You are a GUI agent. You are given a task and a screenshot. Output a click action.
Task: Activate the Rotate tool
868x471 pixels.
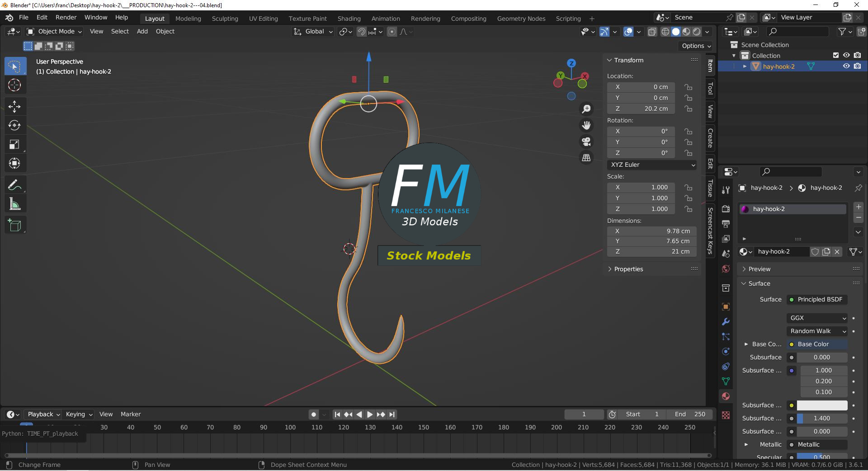tap(14, 125)
